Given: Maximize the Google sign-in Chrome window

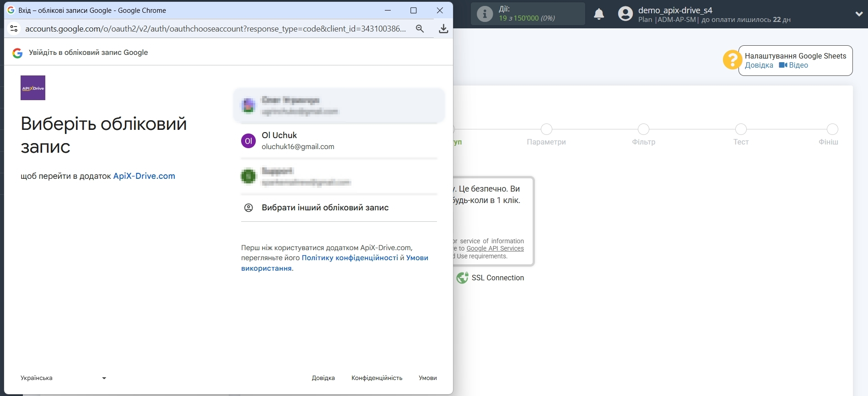Looking at the screenshot, I should 413,10.
